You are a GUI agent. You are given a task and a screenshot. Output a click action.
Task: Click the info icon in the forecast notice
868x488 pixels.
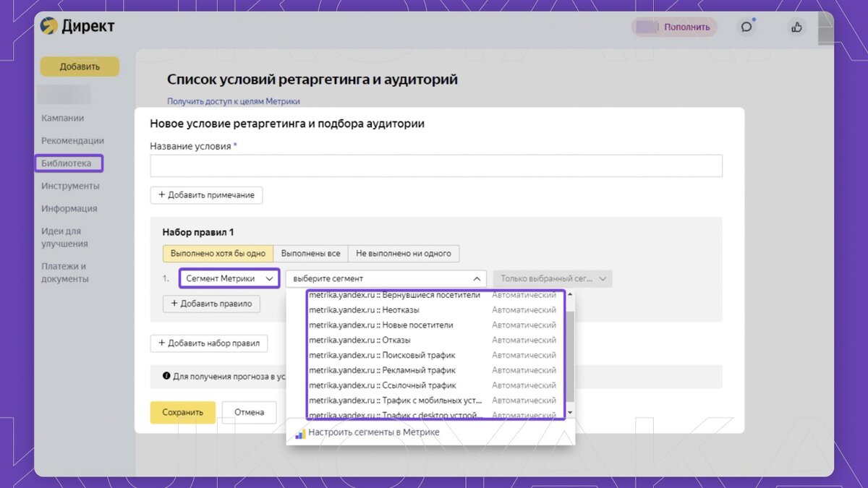pos(166,377)
